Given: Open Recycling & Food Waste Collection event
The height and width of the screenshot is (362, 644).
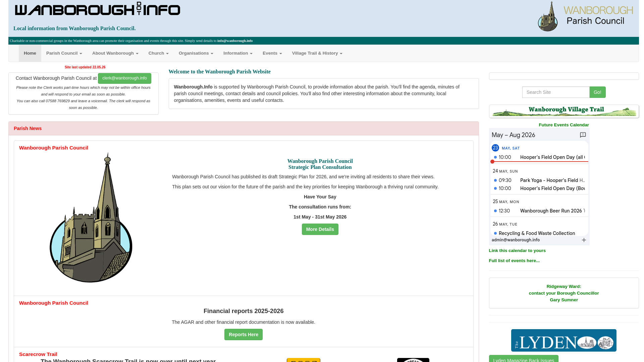Looking at the screenshot, I should click(539, 233).
